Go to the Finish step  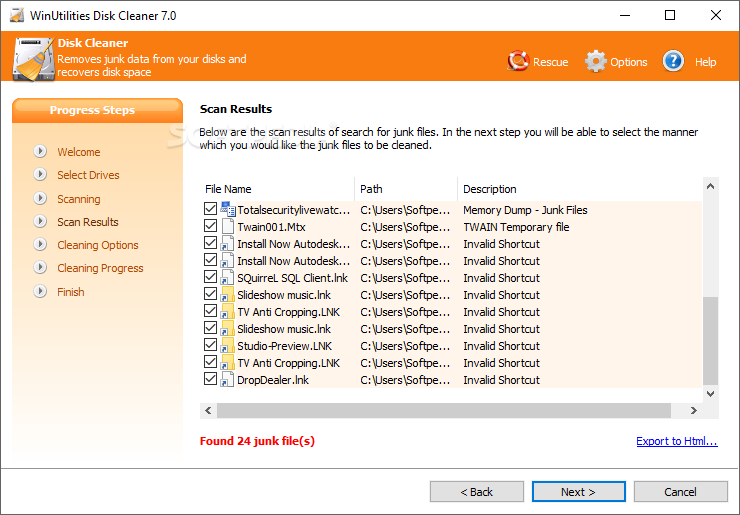(71, 292)
